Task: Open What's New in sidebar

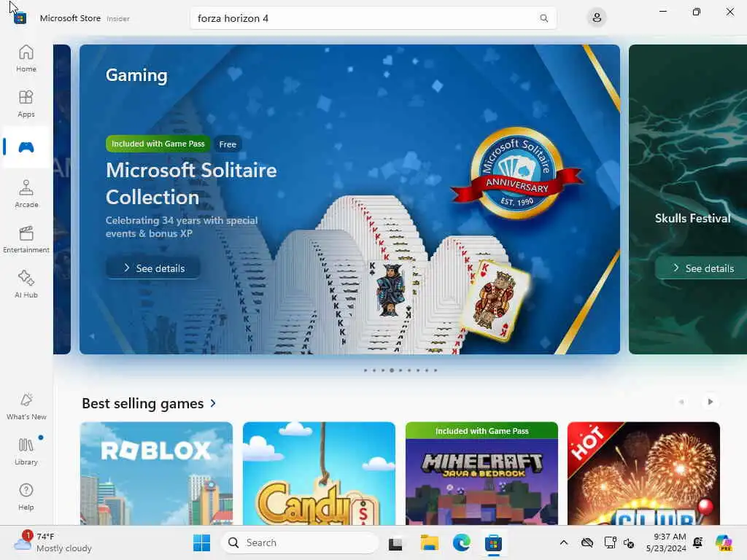Action: 26,407
